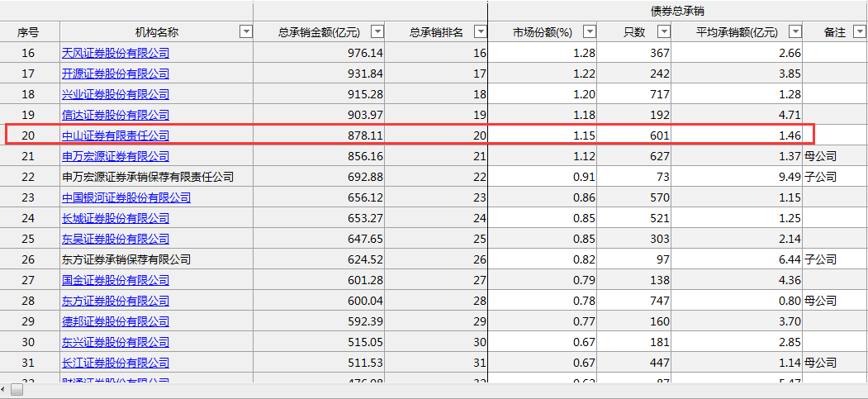Expand the 平均承销额(亿元) filter arrow
The width and height of the screenshot is (868, 399).
click(795, 32)
